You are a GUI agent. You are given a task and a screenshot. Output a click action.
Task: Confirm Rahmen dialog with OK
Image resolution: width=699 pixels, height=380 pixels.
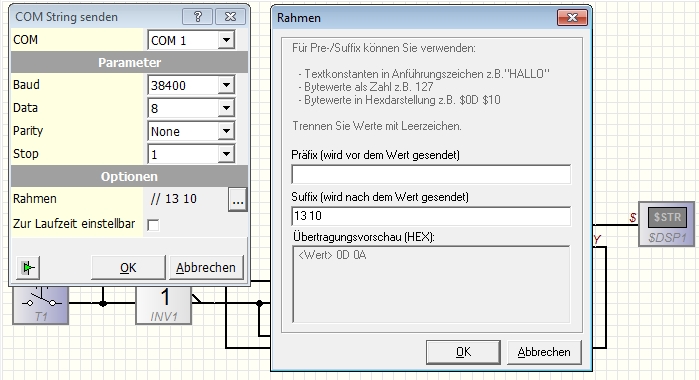463,352
